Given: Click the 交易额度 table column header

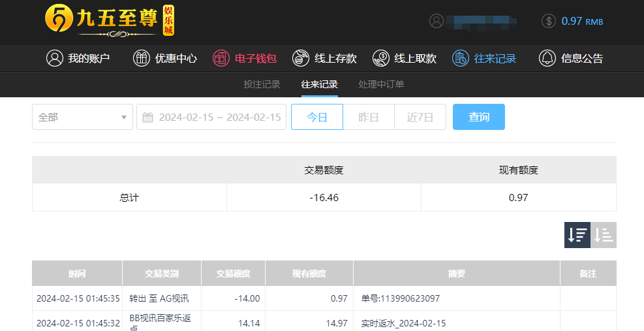Looking at the screenshot, I should [234, 274].
